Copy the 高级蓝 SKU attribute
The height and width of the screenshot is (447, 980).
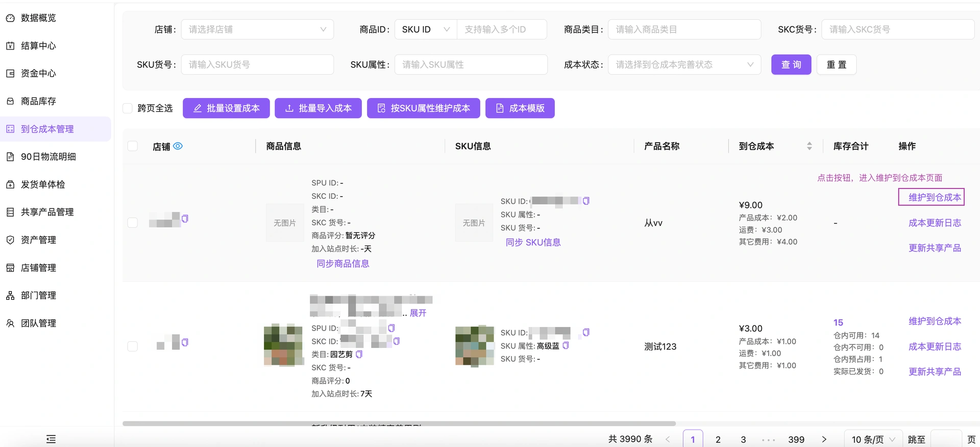pos(566,346)
